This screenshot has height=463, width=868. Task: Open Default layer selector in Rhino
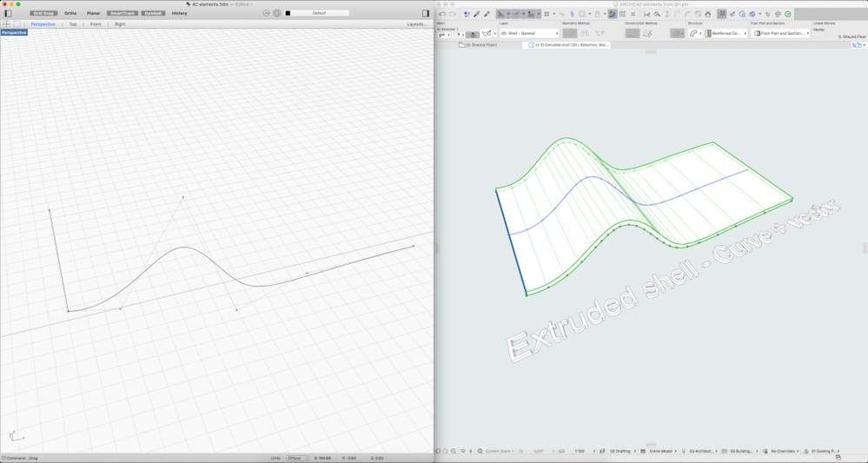(x=320, y=13)
